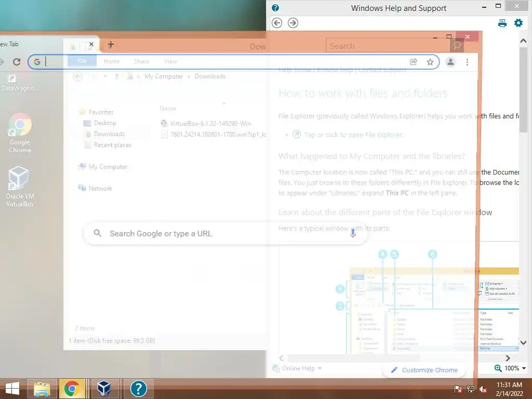Open the Windows Start button
Screen dimensions: 532x399
[x=12, y=389]
